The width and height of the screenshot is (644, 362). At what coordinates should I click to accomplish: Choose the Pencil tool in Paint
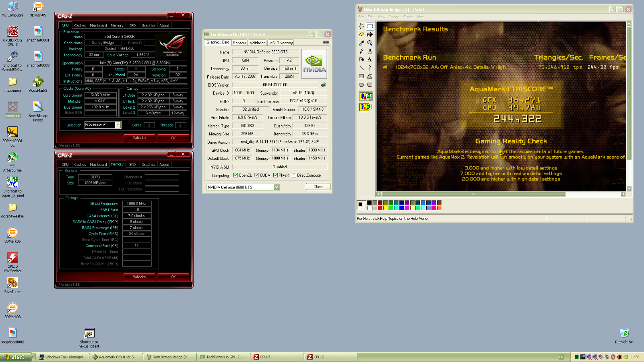click(x=361, y=51)
